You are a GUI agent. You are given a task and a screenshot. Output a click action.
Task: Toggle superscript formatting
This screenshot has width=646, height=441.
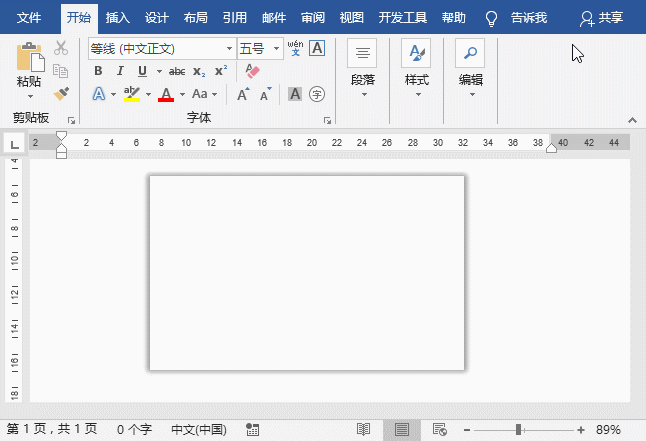point(221,71)
